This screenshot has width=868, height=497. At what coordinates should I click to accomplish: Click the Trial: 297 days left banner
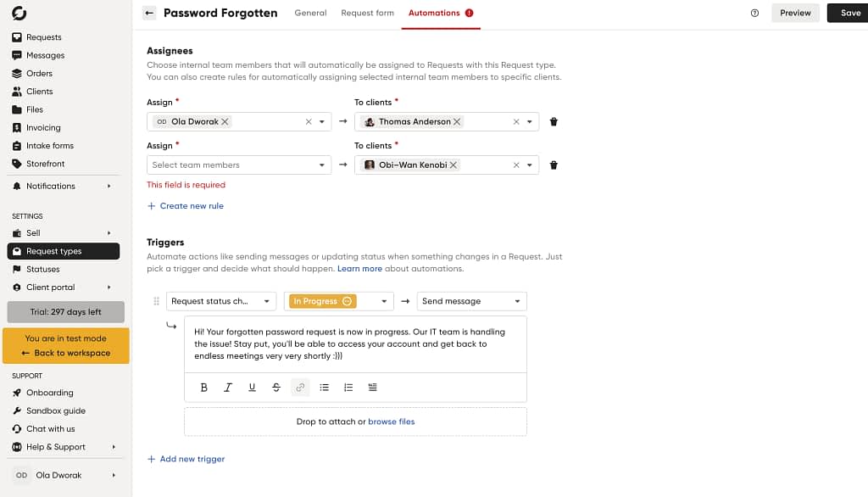[x=66, y=312]
